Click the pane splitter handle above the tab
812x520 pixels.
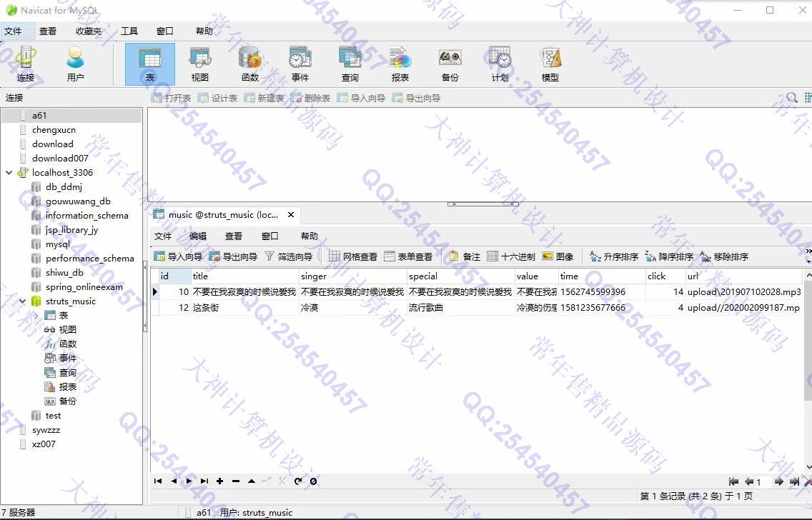pyautogui.click(x=482, y=204)
